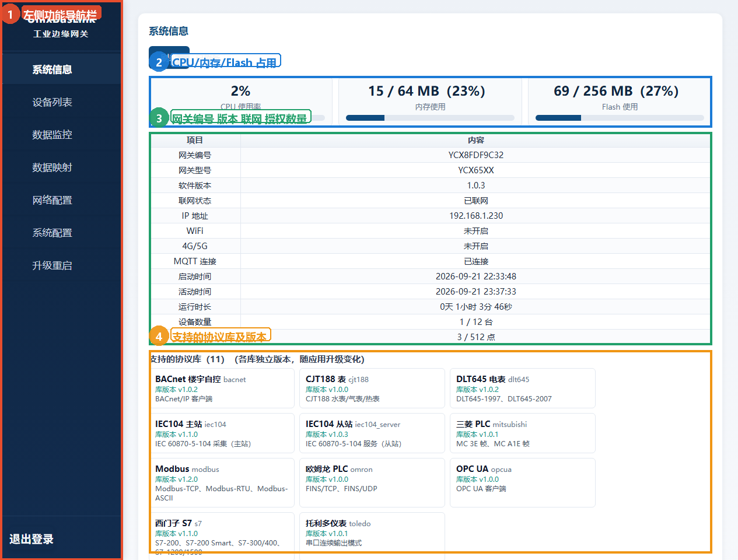
Task: Click the 已联网 network status value
Action: point(476,201)
